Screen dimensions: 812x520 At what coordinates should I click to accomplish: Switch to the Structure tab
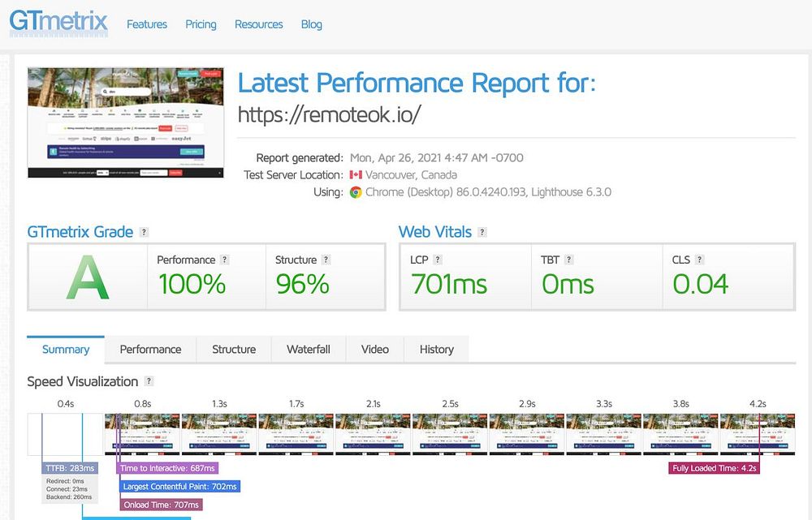click(234, 350)
